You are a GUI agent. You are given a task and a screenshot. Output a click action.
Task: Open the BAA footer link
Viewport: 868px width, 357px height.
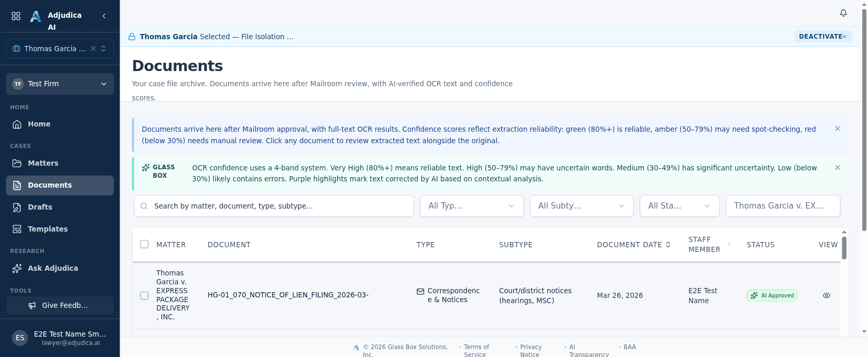[x=629, y=347]
